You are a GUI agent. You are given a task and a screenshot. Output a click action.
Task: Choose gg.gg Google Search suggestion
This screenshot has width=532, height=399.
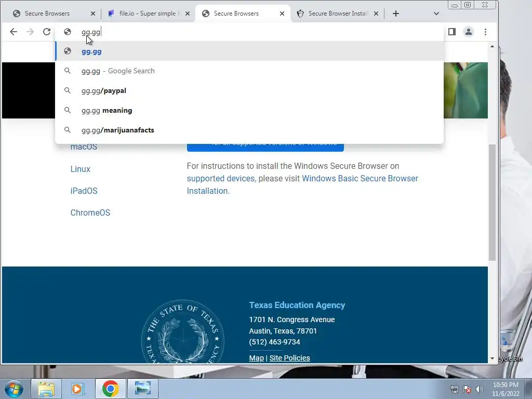249,71
